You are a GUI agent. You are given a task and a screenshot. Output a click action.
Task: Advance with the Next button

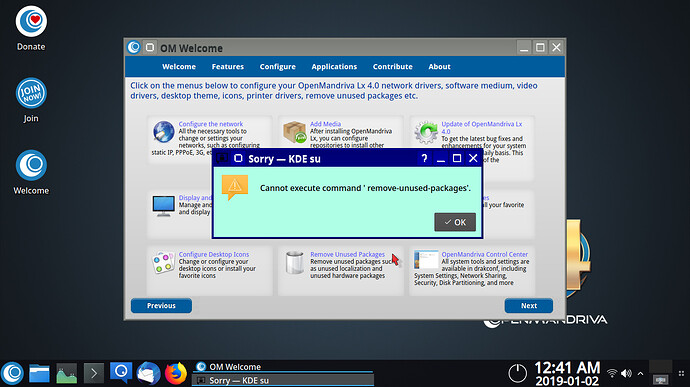tap(529, 306)
